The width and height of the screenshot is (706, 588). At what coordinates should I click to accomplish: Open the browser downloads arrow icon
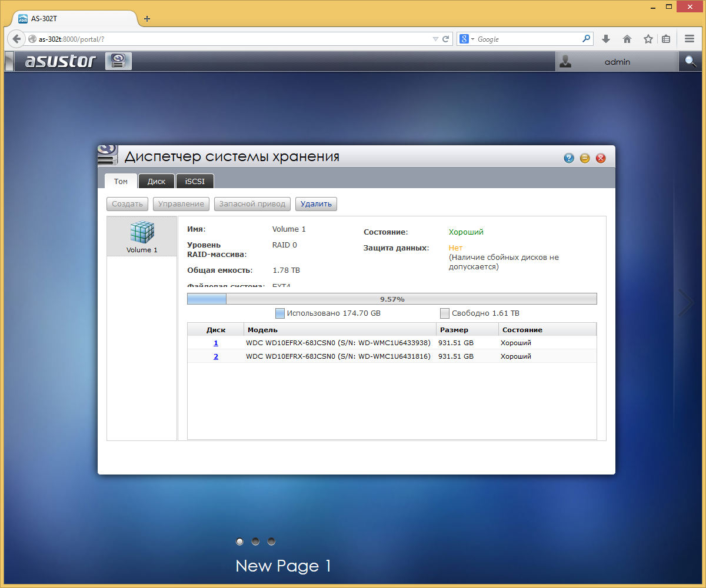click(606, 39)
